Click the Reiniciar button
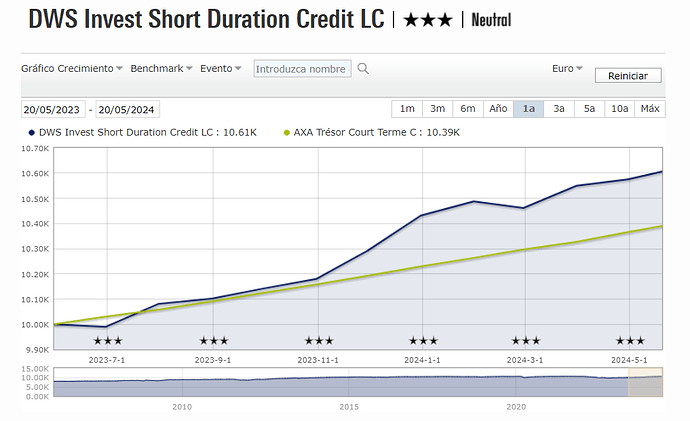The height and width of the screenshot is (421, 690). [x=628, y=76]
